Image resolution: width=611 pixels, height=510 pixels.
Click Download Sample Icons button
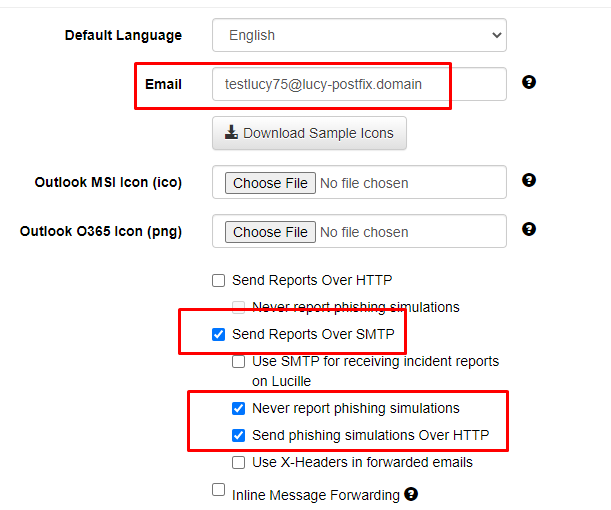tap(309, 133)
